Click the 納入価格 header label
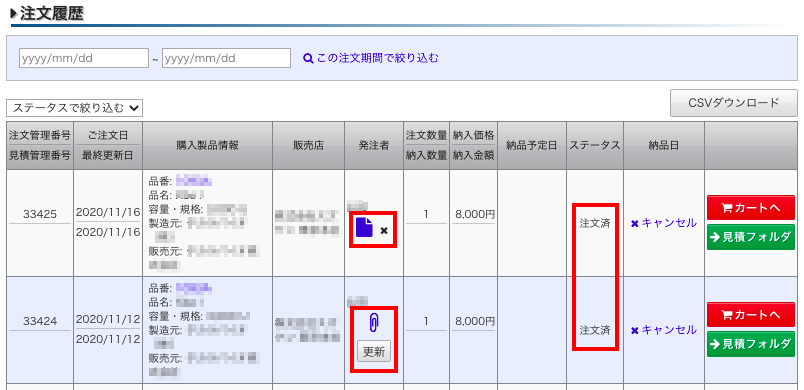The width and height of the screenshot is (804, 390). (x=473, y=136)
